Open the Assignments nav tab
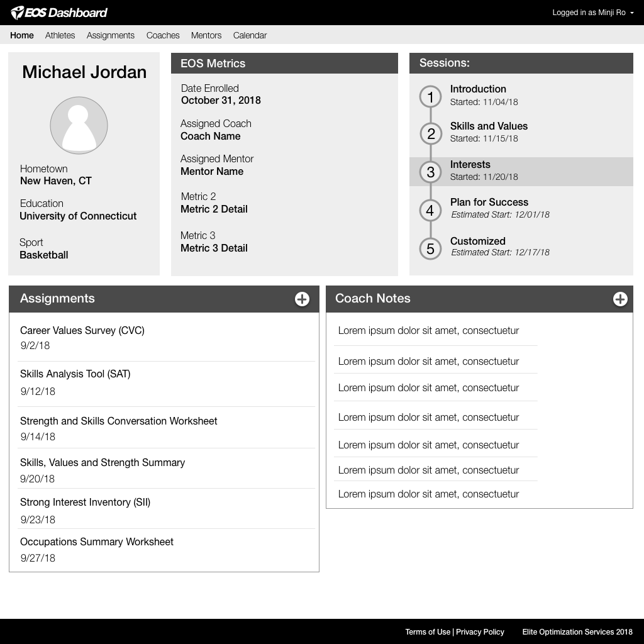 [111, 35]
